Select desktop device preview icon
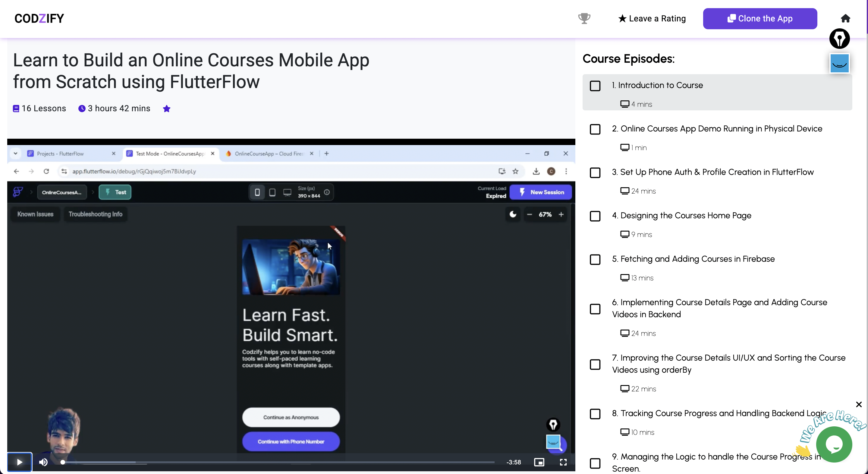Image resolution: width=868 pixels, height=474 pixels. [287, 192]
